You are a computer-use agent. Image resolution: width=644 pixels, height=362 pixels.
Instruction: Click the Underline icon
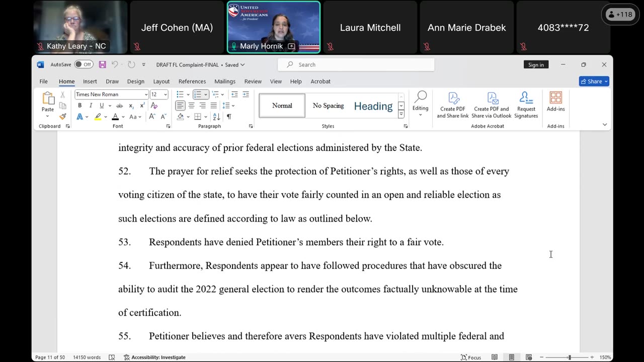coord(102,106)
